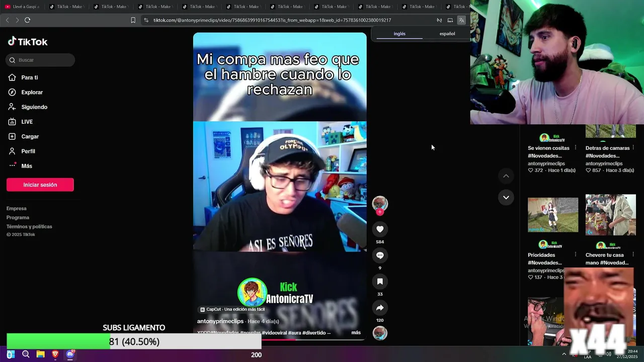Screen dimensions: 644x362
Task: Expand caption with más link
Action: pos(356,332)
